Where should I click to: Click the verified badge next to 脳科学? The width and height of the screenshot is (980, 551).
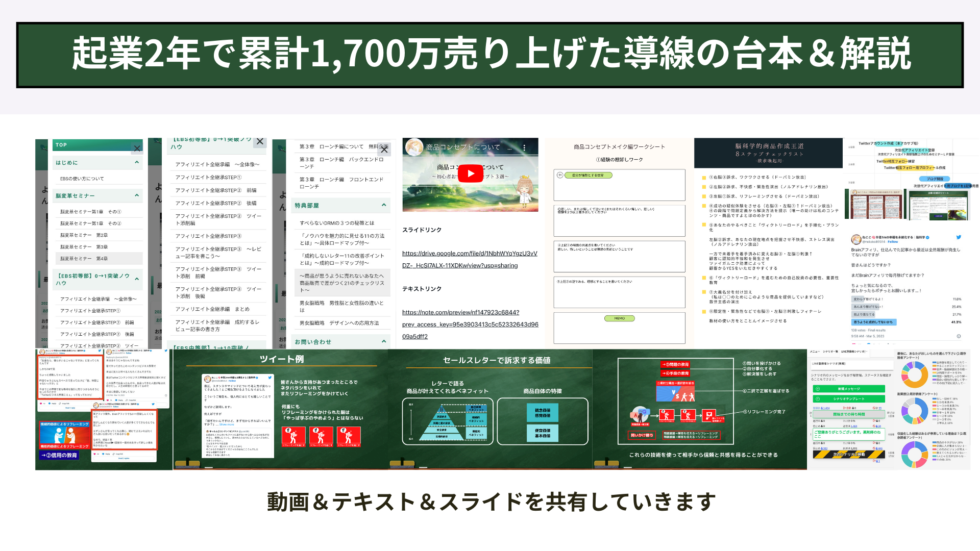927,237
